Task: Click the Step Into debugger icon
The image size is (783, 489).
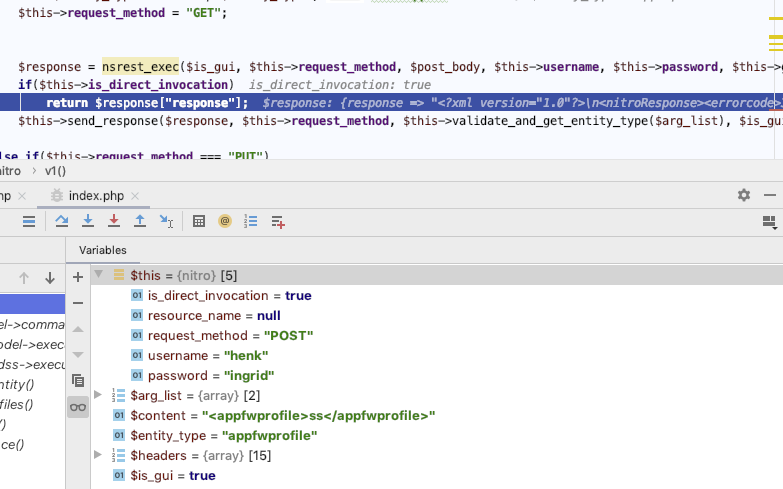Action: pyautogui.click(x=88, y=221)
